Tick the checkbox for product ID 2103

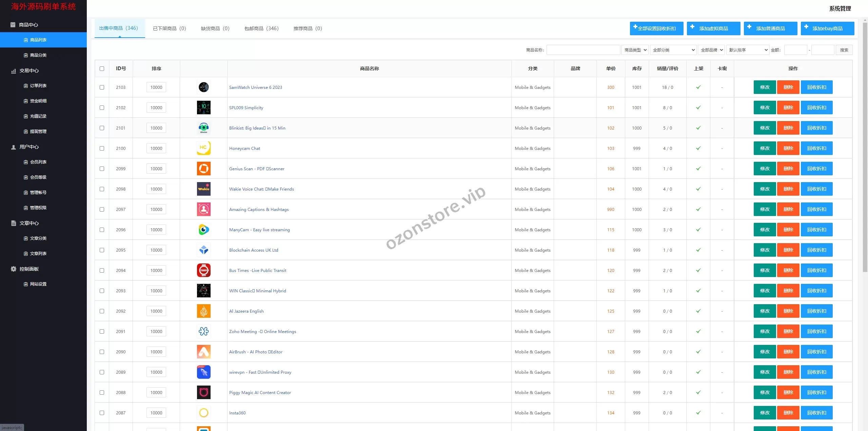coord(102,87)
